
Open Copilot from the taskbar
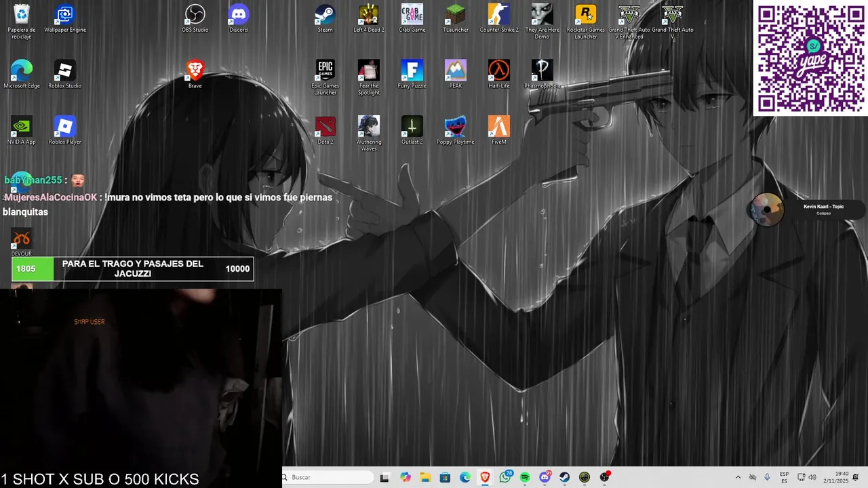pos(406,477)
